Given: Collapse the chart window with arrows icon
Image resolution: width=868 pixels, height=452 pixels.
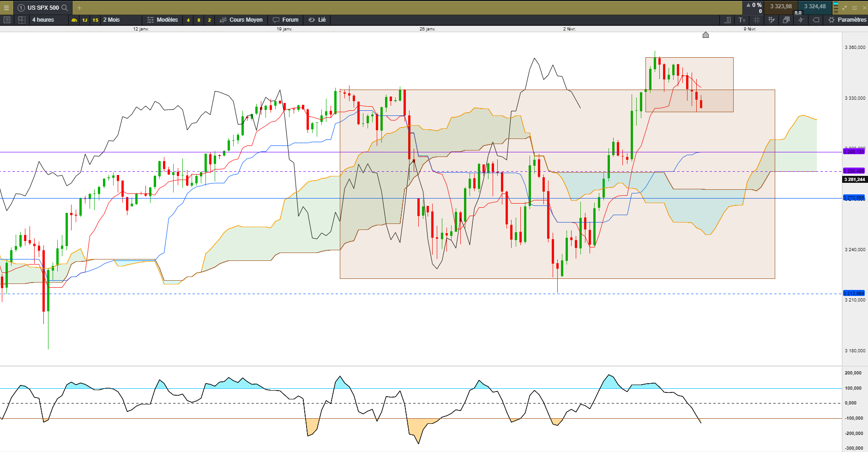Looking at the screenshot, I should 844,8.
